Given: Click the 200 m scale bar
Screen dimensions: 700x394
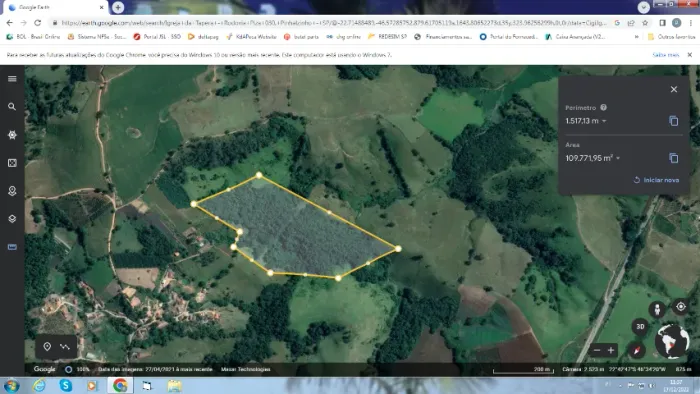Looking at the screenshot, I should tap(523, 370).
